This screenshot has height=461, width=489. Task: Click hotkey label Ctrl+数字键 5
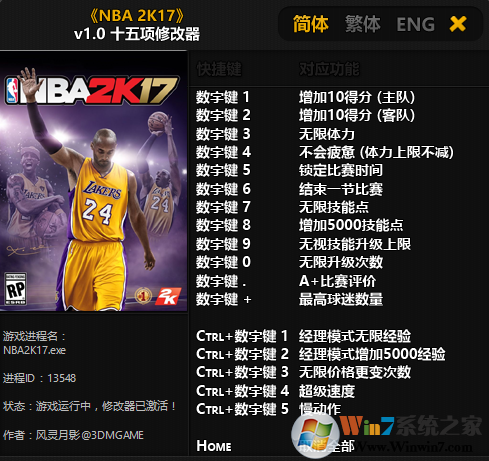pos(242,409)
